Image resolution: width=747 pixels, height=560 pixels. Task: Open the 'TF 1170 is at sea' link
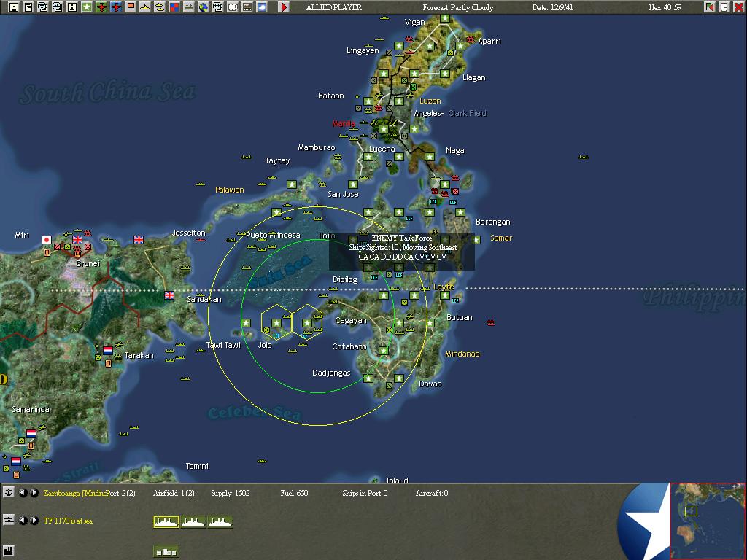pyautogui.click(x=68, y=521)
